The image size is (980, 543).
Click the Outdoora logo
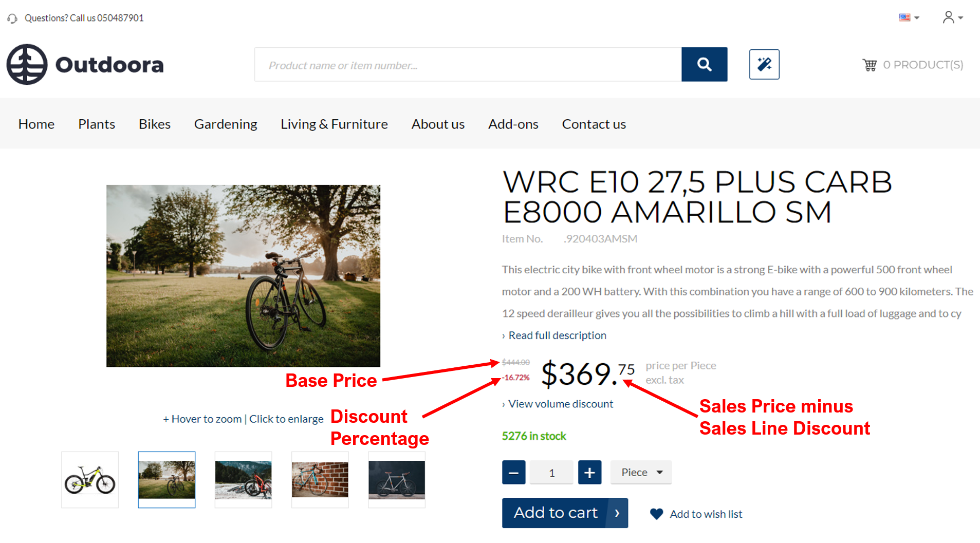coord(85,64)
